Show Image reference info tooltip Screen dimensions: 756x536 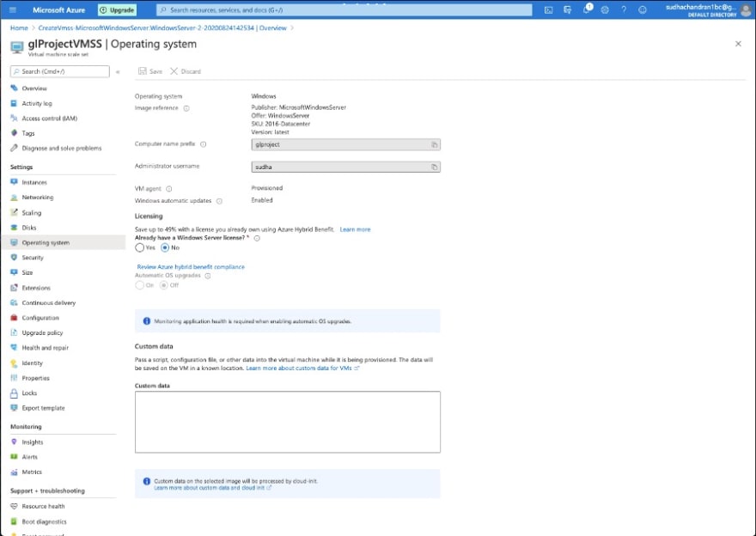click(186, 108)
